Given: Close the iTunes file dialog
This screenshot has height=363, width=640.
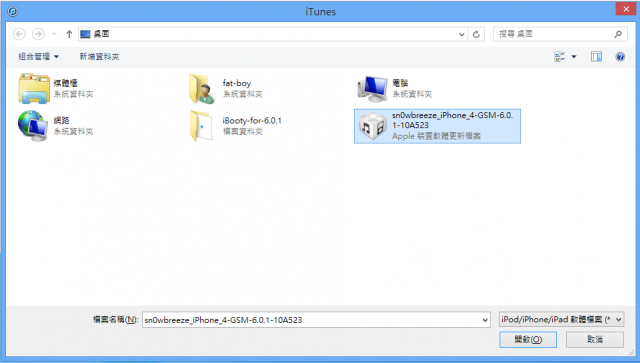Looking at the screenshot, I should pyautogui.click(x=626, y=9).
